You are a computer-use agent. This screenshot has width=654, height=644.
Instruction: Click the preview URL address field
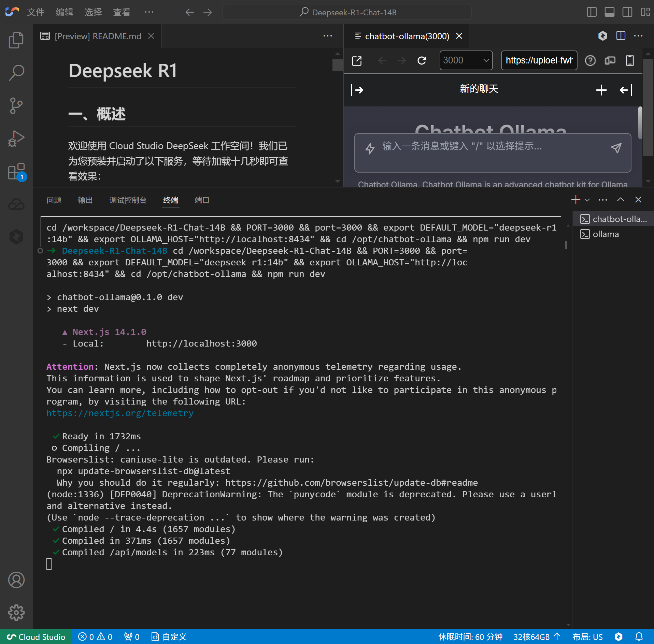[x=539, y=60]
